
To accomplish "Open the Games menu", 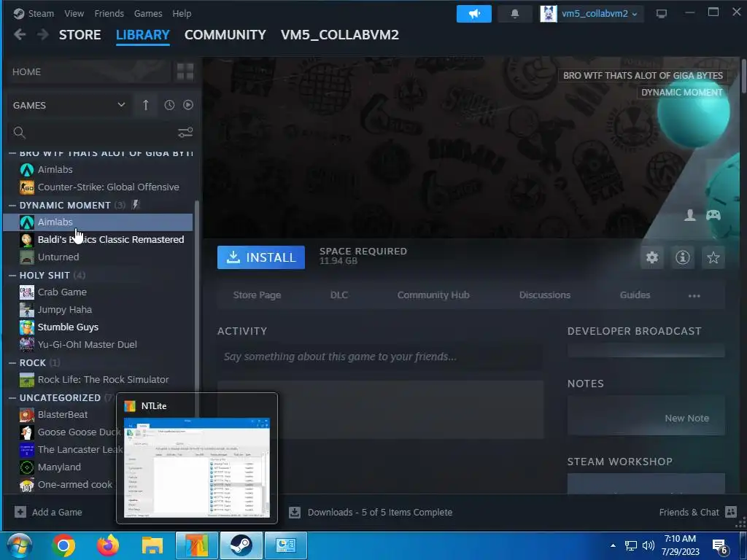I will click(x=147, y=13).
